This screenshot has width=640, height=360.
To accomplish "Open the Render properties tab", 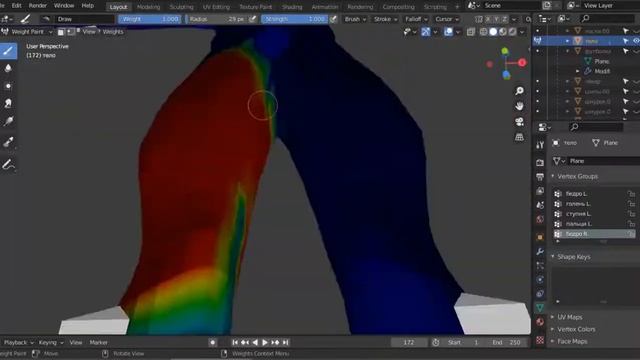I will 540,162.
